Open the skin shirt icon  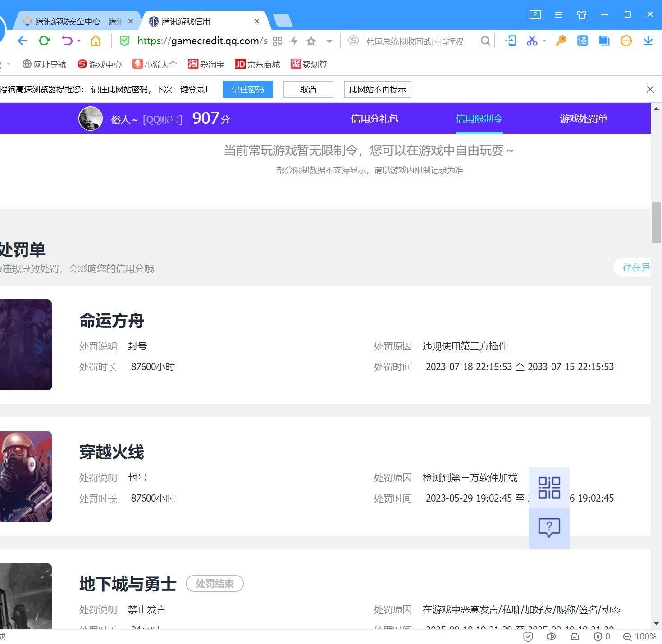(582, 15)
